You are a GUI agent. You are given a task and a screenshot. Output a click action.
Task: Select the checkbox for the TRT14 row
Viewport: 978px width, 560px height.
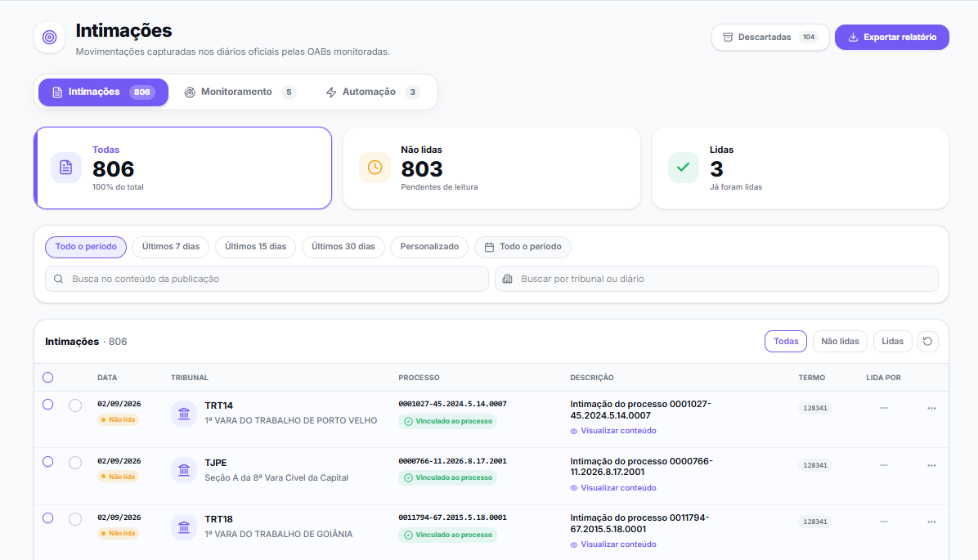(48, 404)
